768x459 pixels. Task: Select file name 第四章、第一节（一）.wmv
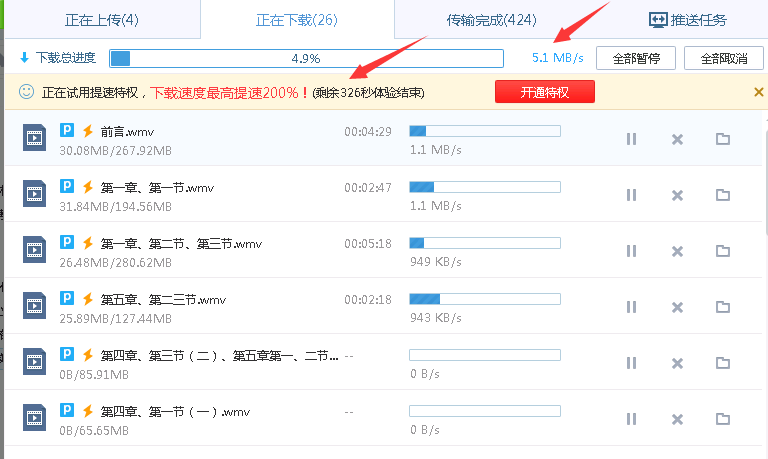coord(175,411)
